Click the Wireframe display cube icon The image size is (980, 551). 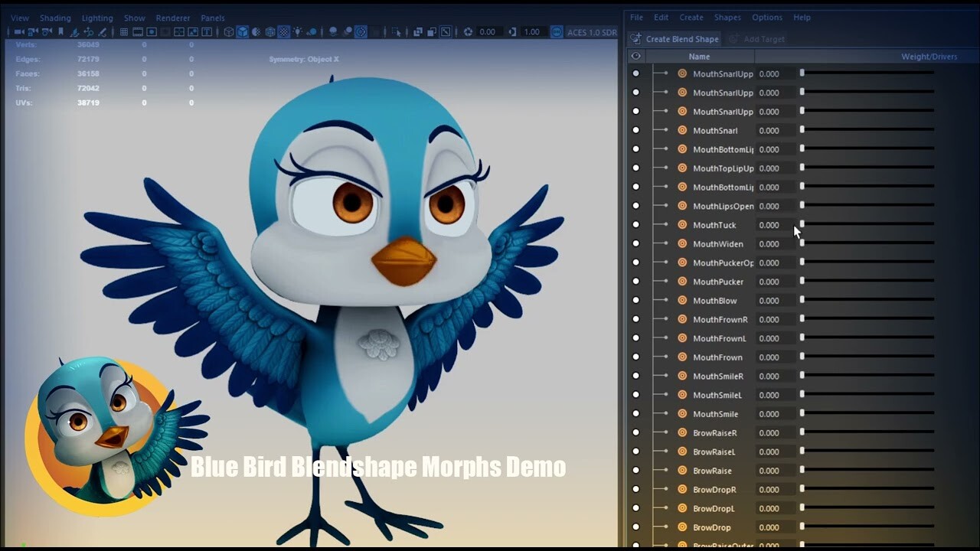click(230, 32)
